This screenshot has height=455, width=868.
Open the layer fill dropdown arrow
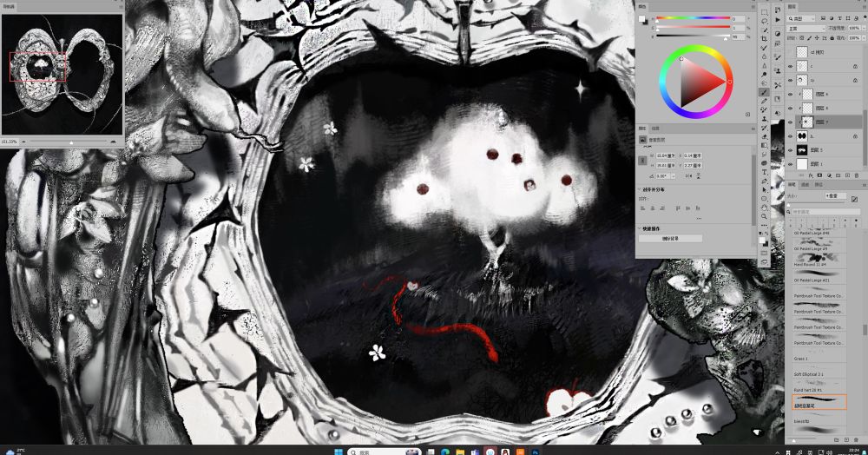pos(865,37)
